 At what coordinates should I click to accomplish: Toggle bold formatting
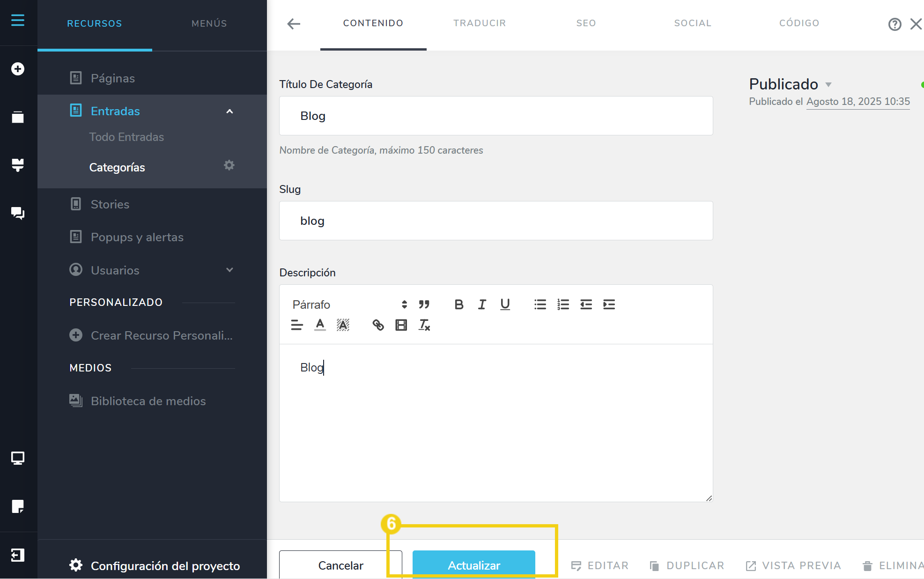coord(459,304)
